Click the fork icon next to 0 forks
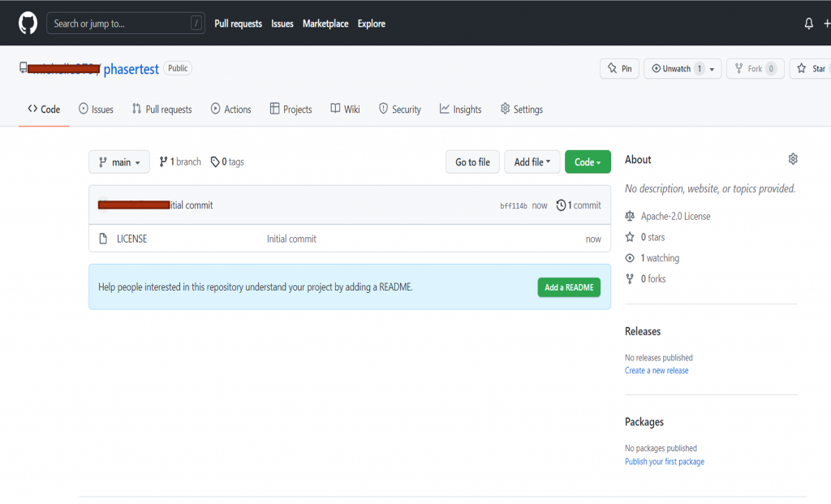Screen dimensions: 831x504 [x=630, y=278]
